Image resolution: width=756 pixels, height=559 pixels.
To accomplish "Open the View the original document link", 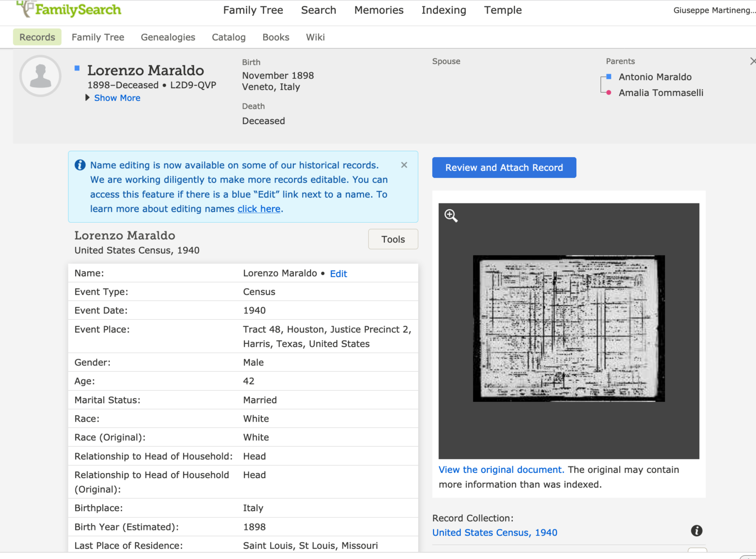I will coord(500,469).
